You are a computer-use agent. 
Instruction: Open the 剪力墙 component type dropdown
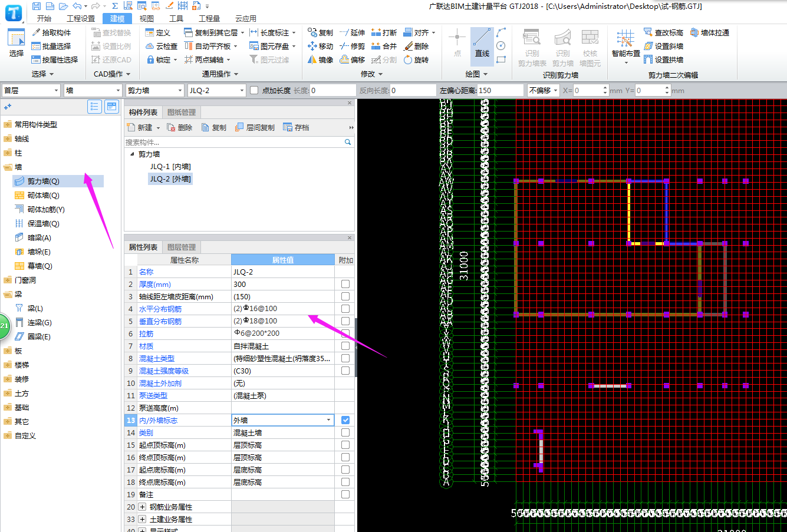pos(155,90)
